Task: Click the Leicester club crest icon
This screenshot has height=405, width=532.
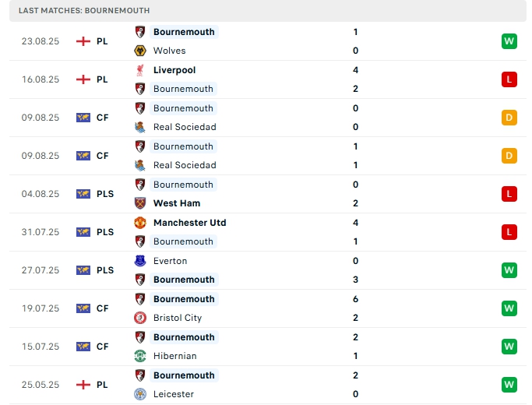Action: point(141,394)
